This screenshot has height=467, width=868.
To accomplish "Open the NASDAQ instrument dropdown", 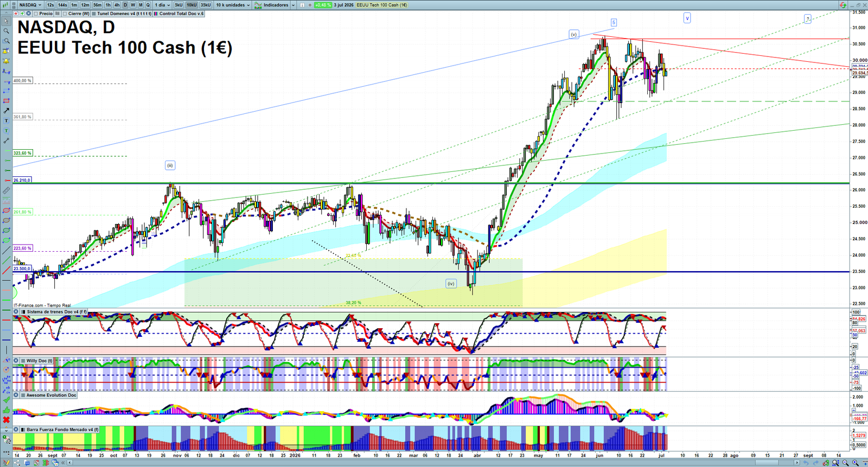I will coord(29,5).
